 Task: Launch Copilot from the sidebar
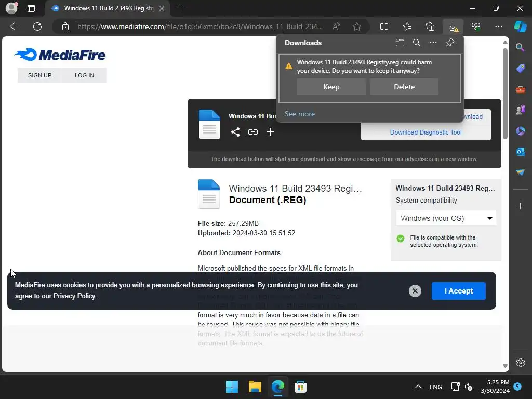(520, 26)
